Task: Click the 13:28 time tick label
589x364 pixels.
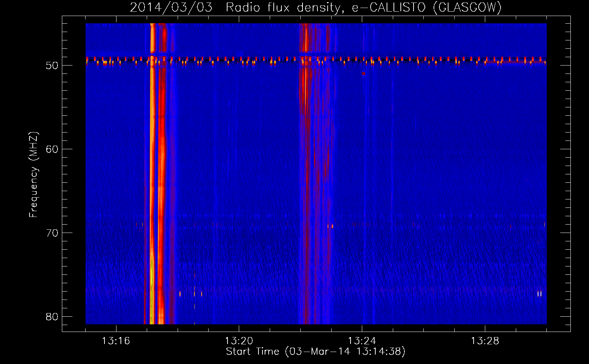Action: [x=485, y=341]
